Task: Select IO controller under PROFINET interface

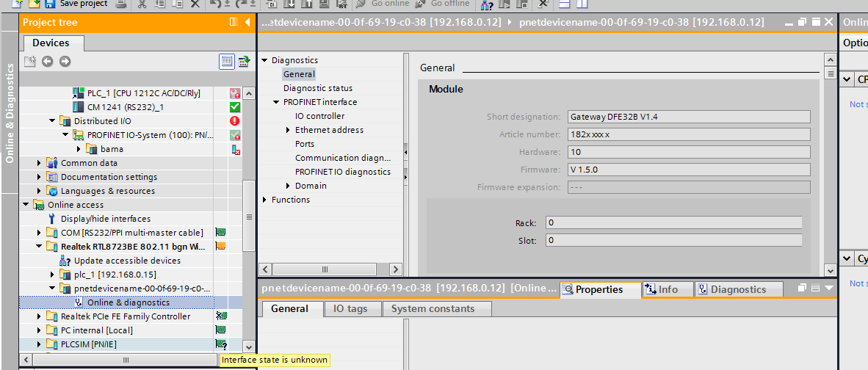Action: (319, 116)
